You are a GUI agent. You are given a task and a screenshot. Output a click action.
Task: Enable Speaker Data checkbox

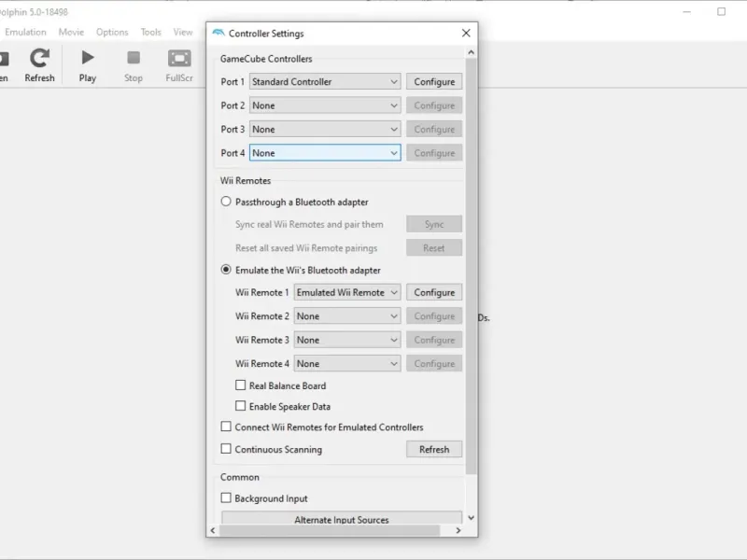(241, 406)
